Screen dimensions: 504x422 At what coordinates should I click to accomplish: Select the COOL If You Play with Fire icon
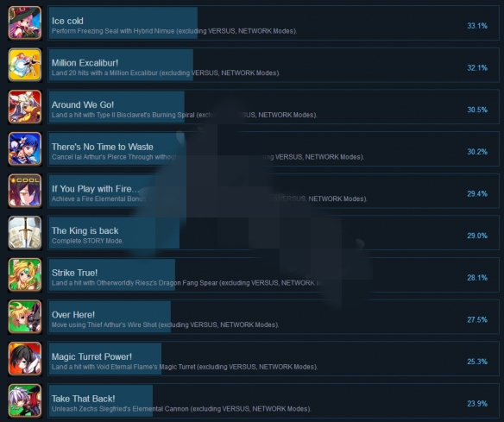pos(25,191)
